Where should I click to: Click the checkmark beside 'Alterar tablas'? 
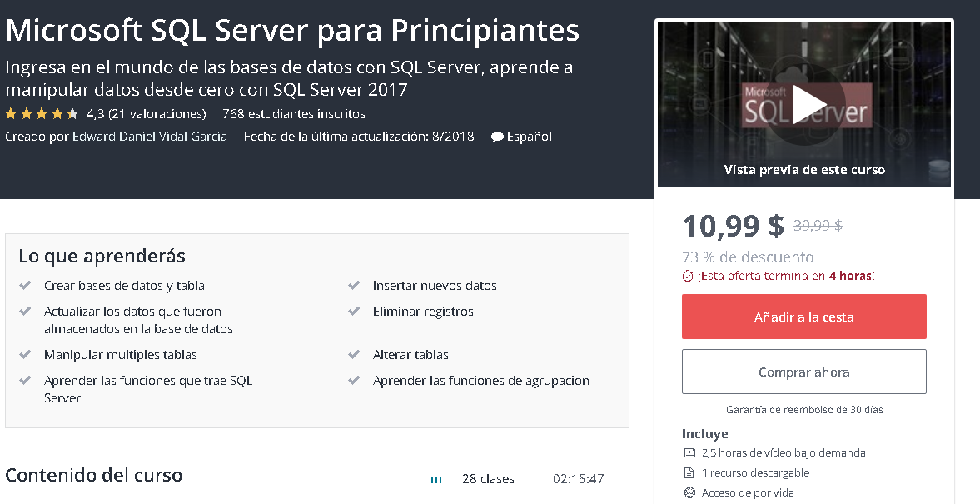[353, 354]
